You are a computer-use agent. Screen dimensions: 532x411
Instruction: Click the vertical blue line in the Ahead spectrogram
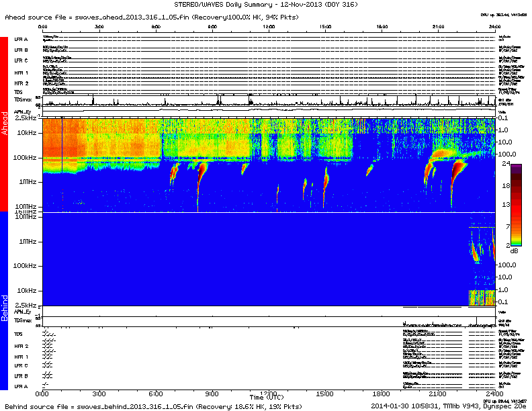[62, 144]
